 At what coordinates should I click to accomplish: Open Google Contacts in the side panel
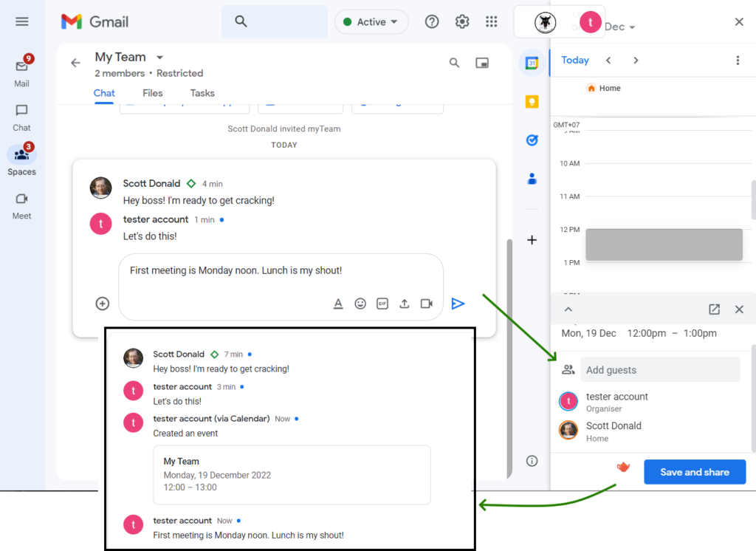coord(532,178)
